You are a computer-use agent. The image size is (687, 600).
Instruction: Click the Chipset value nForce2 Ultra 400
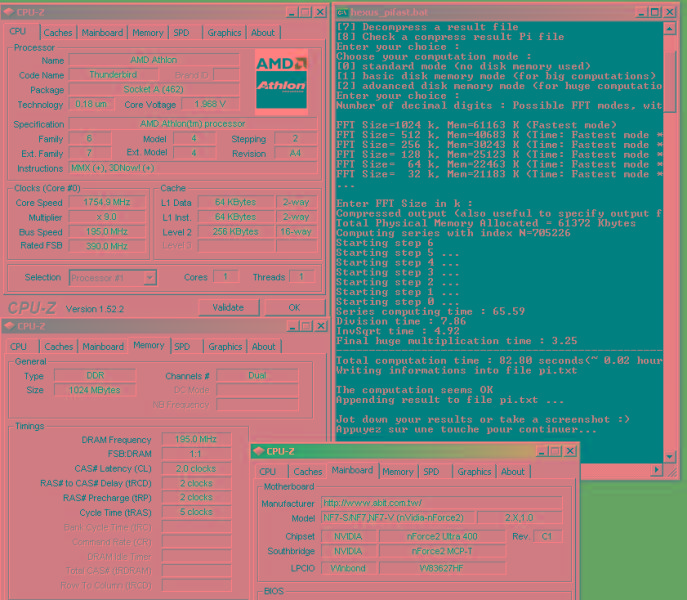tap(442, 536)
